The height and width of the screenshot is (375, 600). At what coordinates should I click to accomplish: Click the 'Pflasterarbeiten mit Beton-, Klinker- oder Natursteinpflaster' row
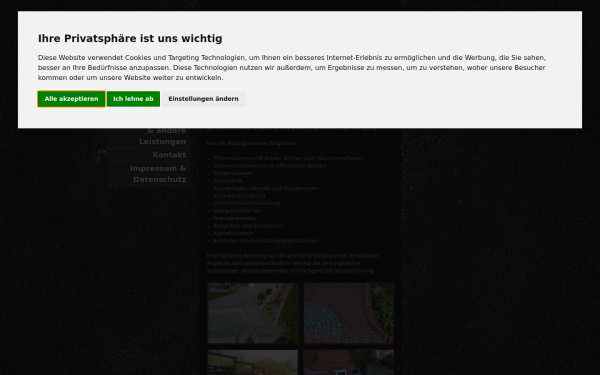click(287, 158)
